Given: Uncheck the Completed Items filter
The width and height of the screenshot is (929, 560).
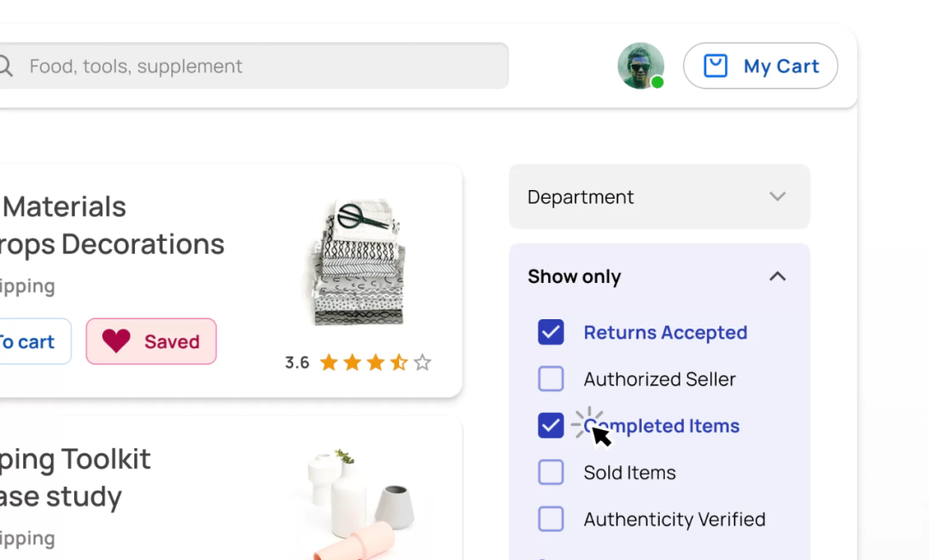Looking at the screenshot, I should pos(551,426).
